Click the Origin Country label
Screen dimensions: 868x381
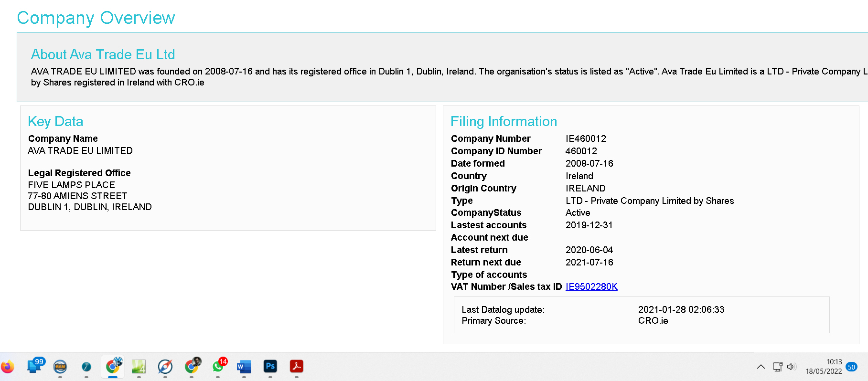coord(483,188)
